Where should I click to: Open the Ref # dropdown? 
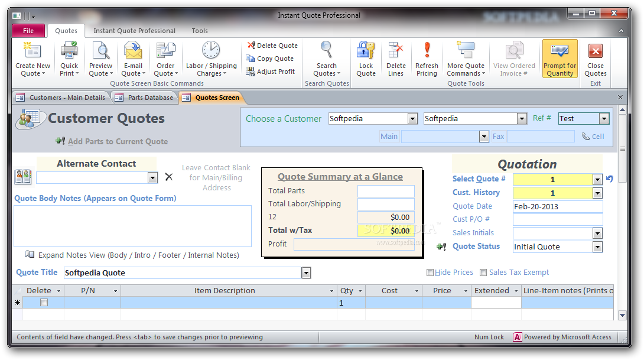604,119
